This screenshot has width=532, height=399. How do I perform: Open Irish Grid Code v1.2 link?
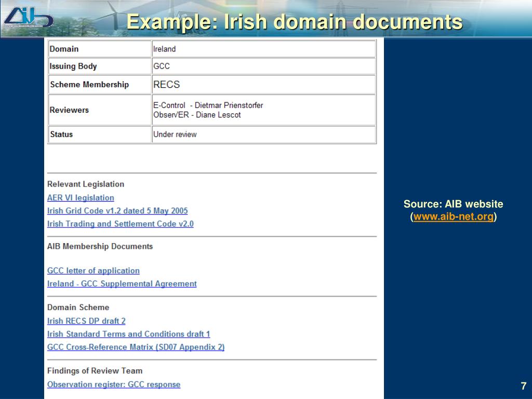tap(117, 211)
